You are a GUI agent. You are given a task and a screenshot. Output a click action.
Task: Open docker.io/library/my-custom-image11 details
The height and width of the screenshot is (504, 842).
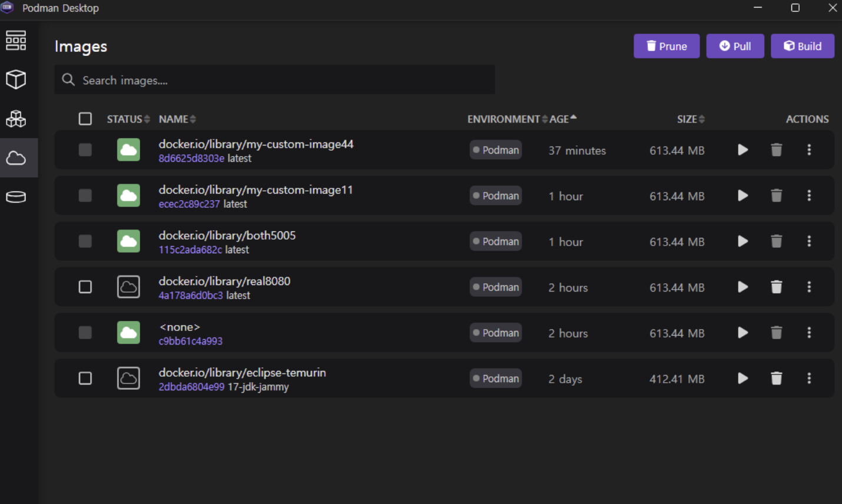click(x=256, y=190)
